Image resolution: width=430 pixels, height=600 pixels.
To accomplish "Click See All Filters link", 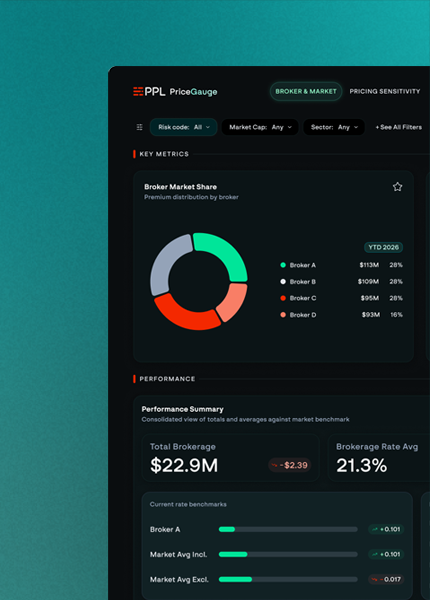I will 399,127.
